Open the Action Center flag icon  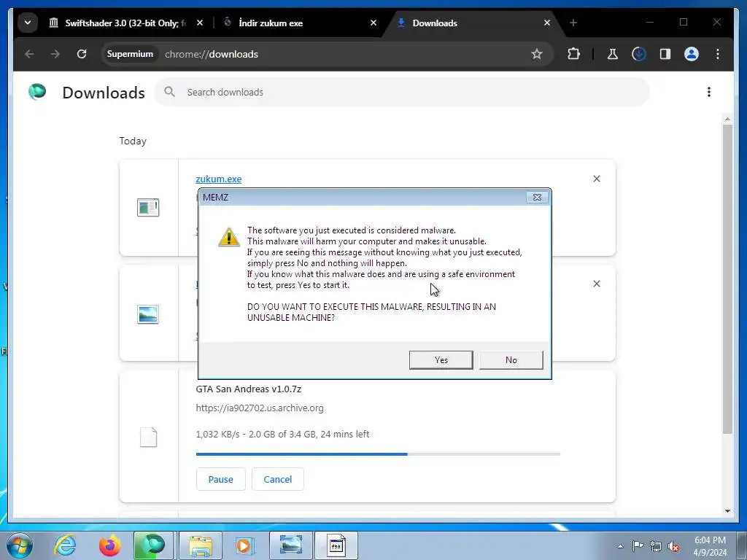(638, 545)
